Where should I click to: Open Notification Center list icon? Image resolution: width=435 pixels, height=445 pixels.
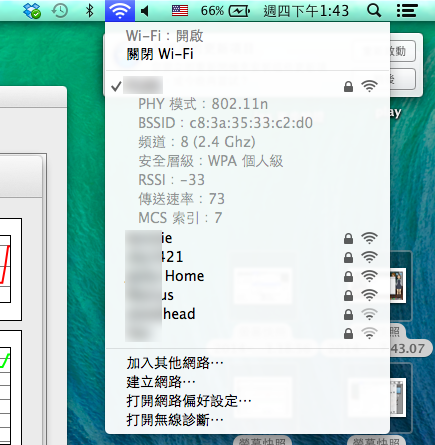coord(407,11)
